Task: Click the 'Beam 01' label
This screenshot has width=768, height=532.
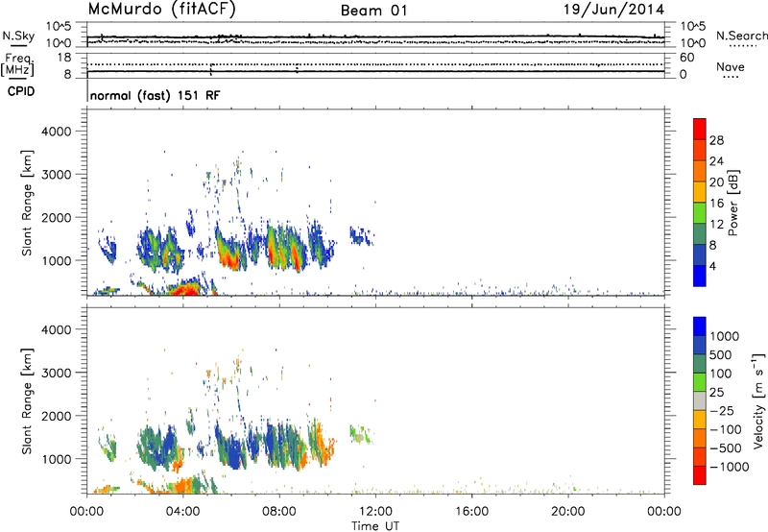Action: 373,11
